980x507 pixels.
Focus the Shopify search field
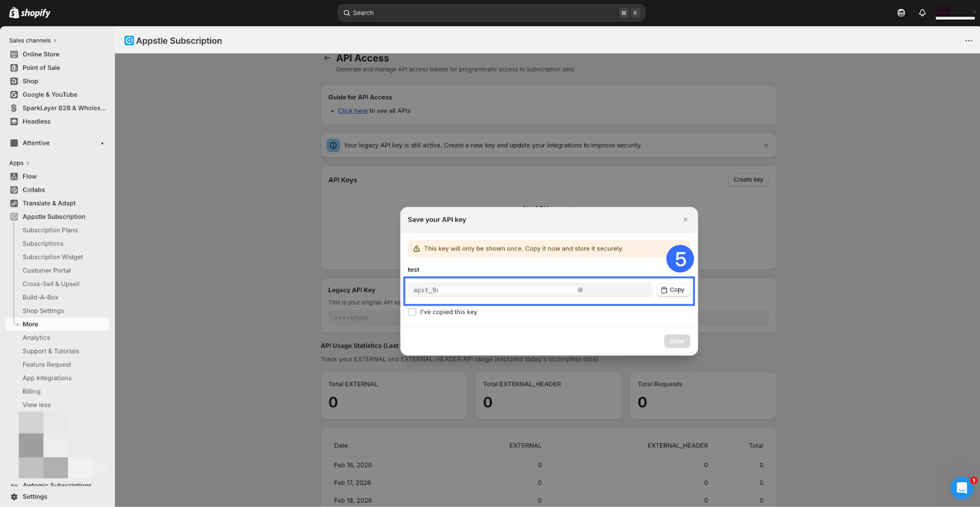pos(490,13)
